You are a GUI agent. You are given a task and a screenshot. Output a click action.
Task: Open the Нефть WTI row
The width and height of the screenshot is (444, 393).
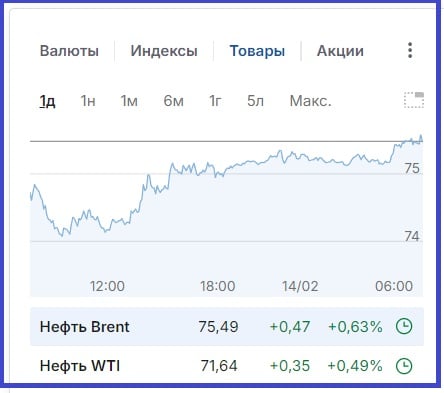pos(227,366)
